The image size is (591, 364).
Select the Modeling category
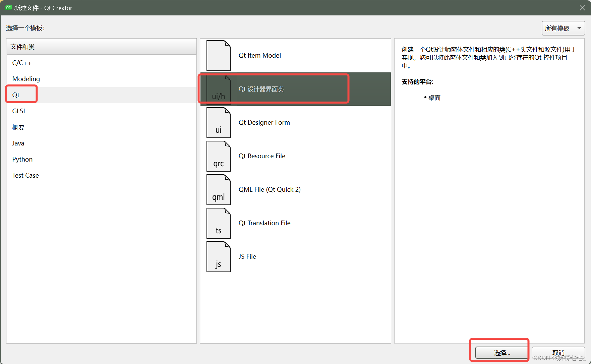101,79
